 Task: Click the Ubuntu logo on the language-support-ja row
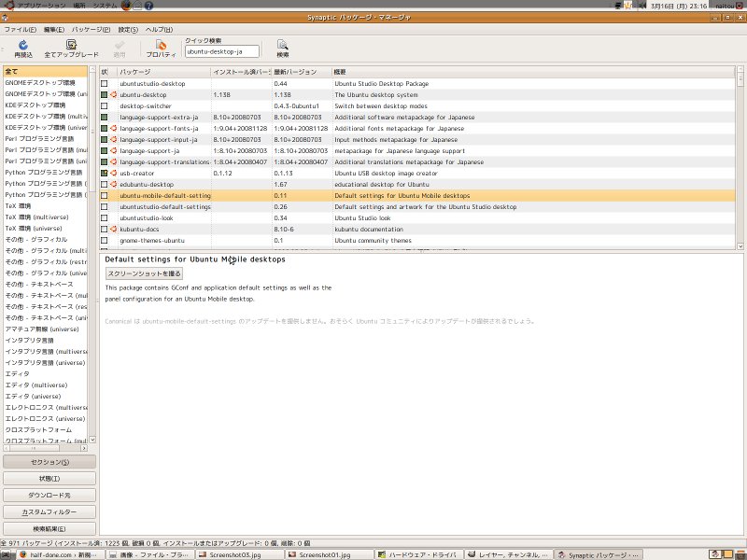point(113,151)
